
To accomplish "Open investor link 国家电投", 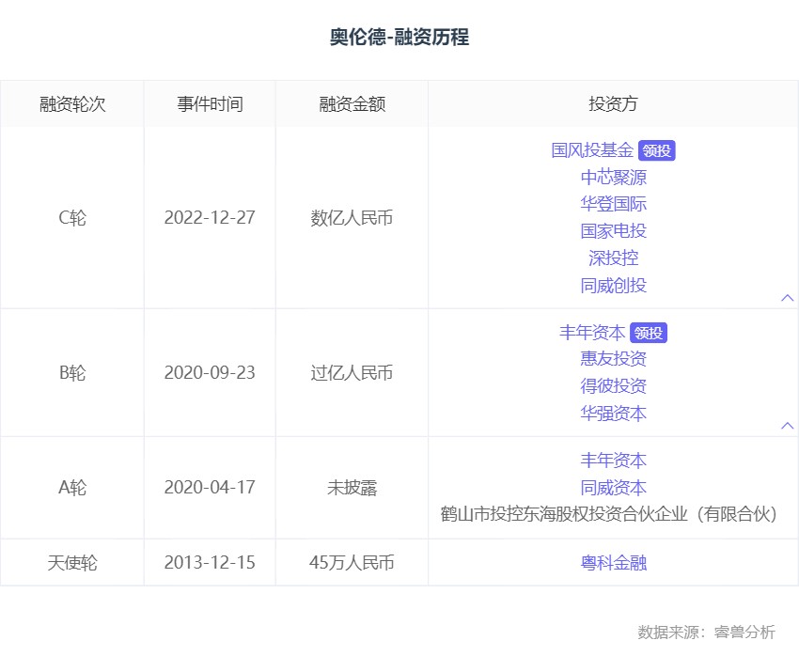I will click(x=614, y=231).
